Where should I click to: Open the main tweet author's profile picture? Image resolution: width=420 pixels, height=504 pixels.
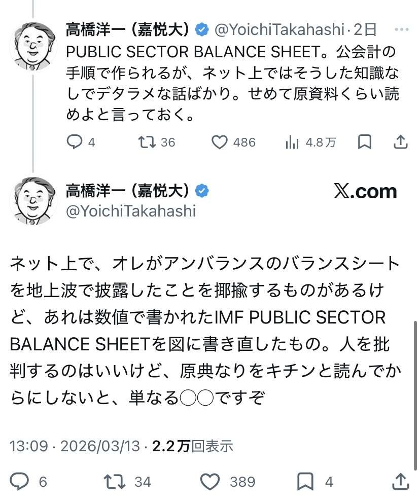33,201
